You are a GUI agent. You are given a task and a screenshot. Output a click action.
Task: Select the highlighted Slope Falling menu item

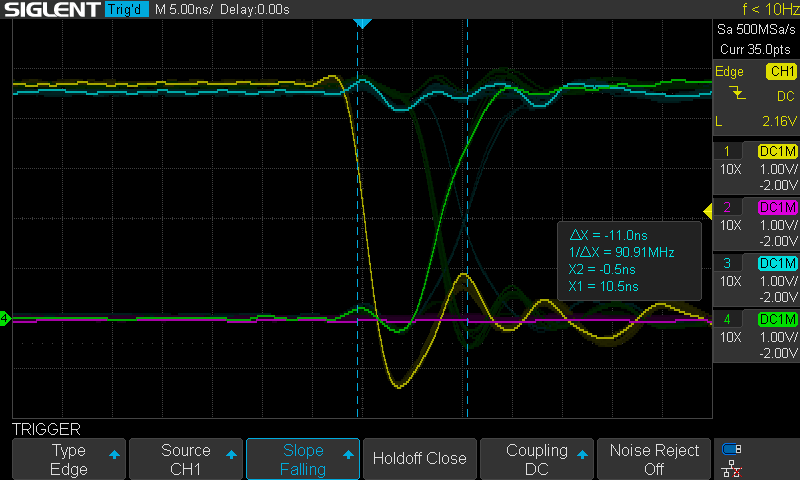(x=303, y=459)
